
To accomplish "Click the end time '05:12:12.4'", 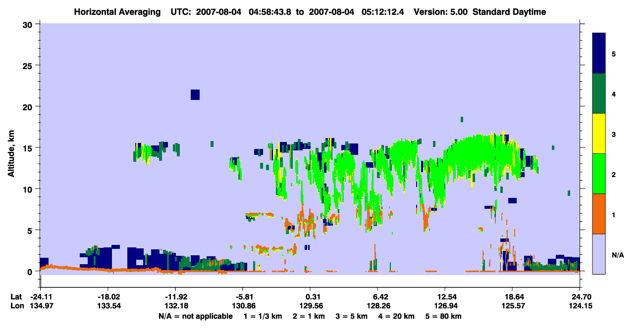I will tap(382, 12).
